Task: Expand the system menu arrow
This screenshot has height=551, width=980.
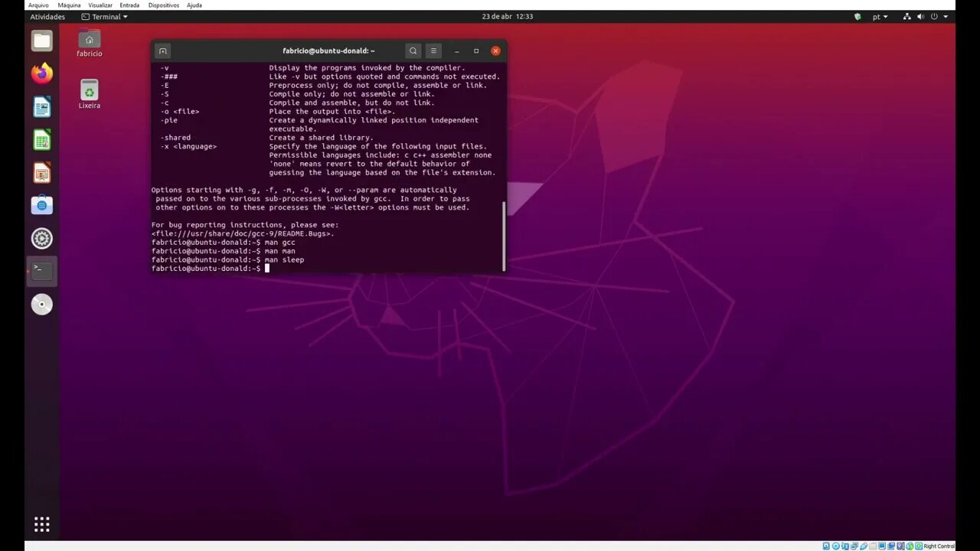Action: click(x=946, y=16)
